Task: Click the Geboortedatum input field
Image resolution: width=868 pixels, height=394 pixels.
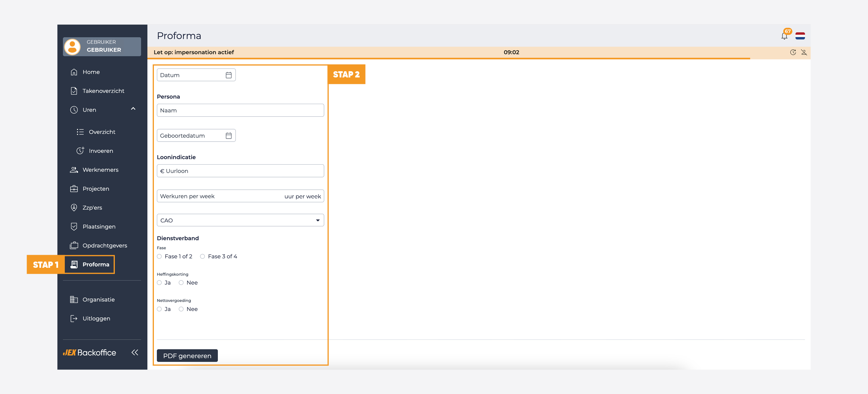Action: (196, 136)
